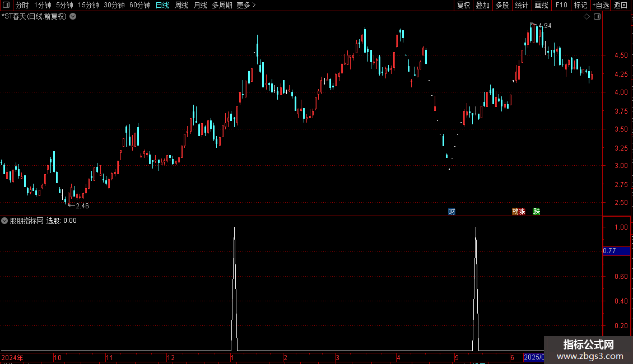Click the 4.94 high price label
This screenshot has height=364, width=633.
click(x=545, y=26)
